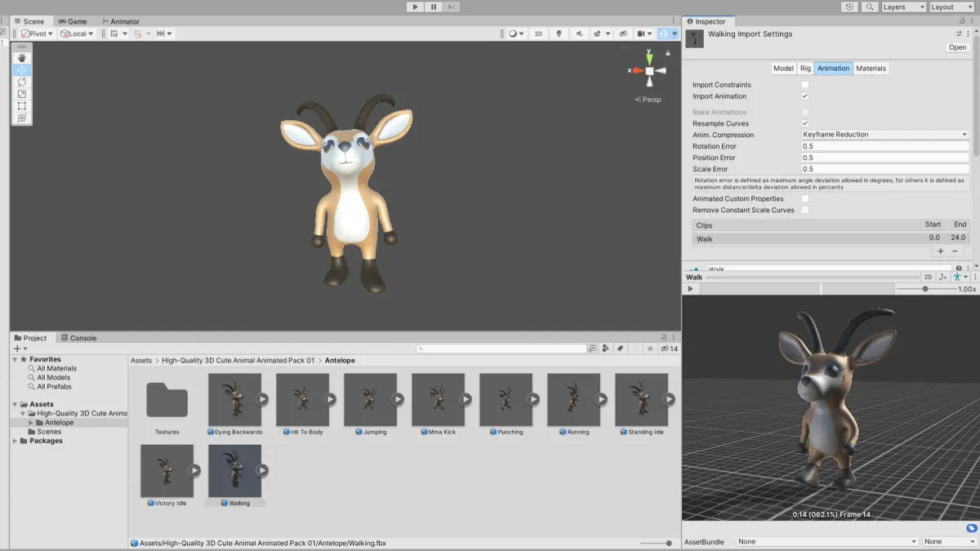Screen dimensions: 980x551
Task: Click the favorites star icon in Project
Action: pos(650,349)
